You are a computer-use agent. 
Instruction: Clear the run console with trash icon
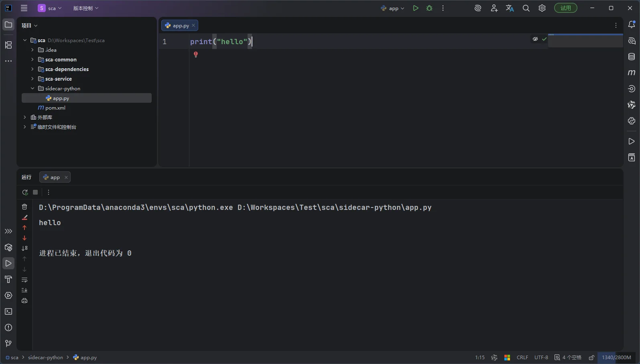coord(24,207)
